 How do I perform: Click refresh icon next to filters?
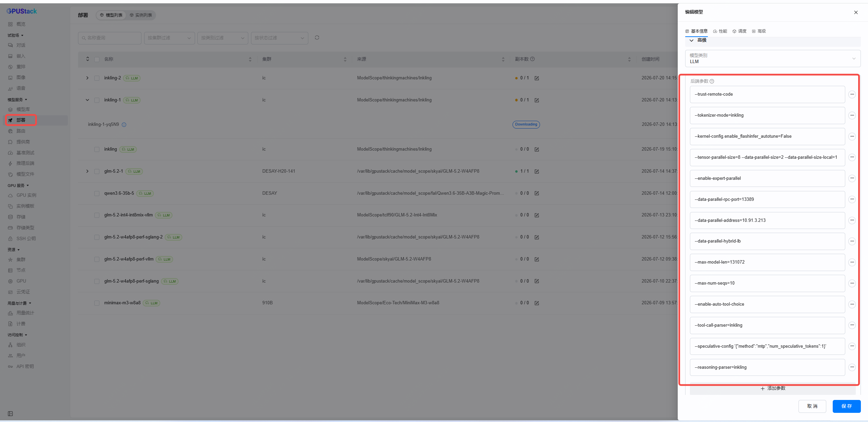[x=317, y=38]
